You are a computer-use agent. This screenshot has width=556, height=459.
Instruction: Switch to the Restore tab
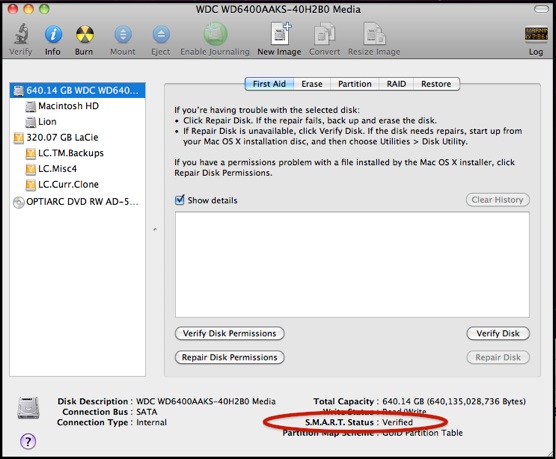[436, 84]
